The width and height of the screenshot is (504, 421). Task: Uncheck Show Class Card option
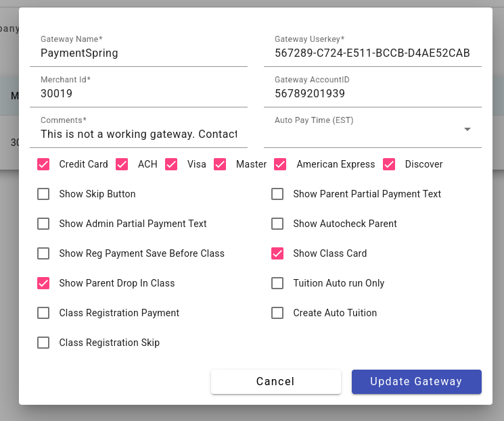[x=277, y=253]
